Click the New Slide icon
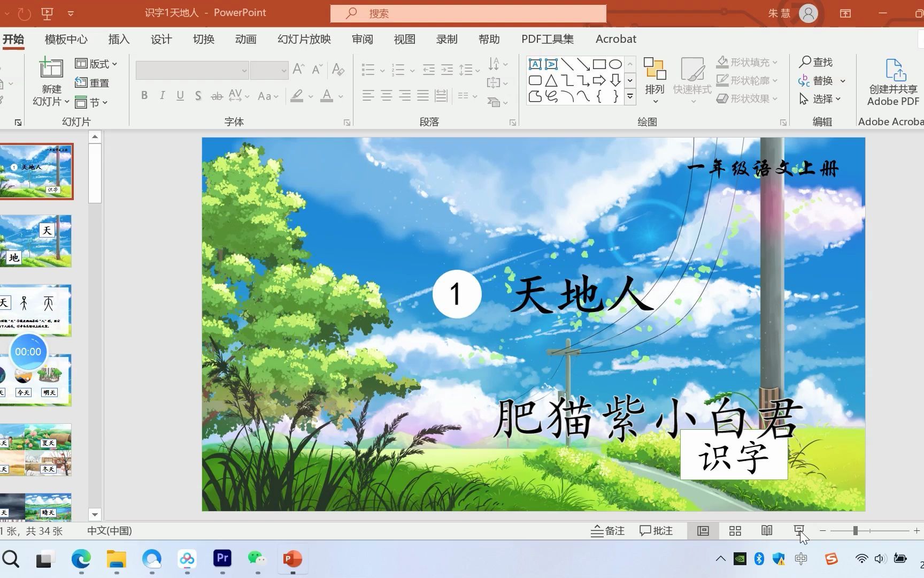Screen dimensions: 924x578 [51, 69]
